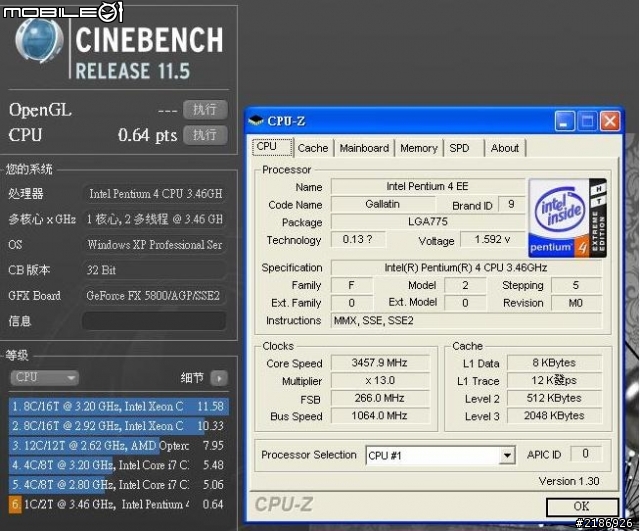Click the details arrow next to 细节

[219, 378]
